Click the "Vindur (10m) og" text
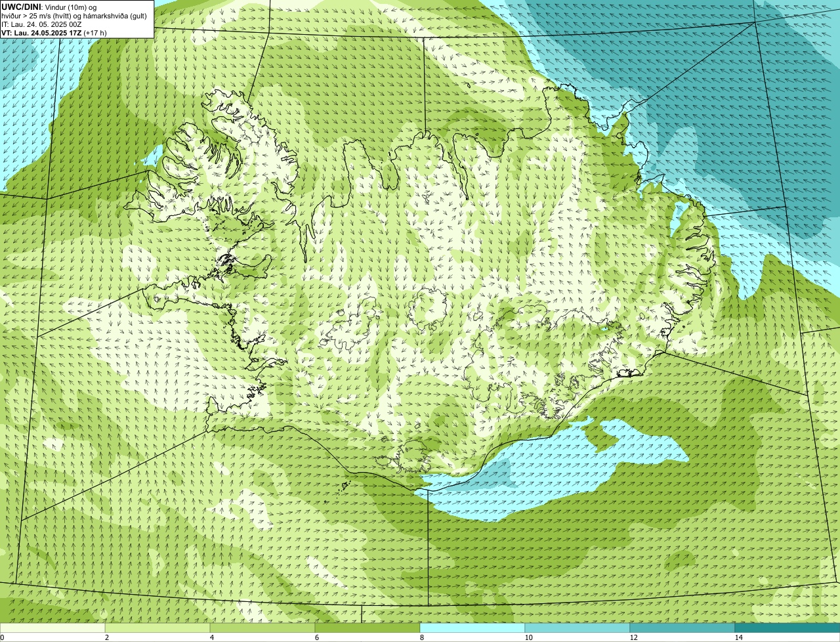This screenshot has height=642, width=840. [70, 7]
